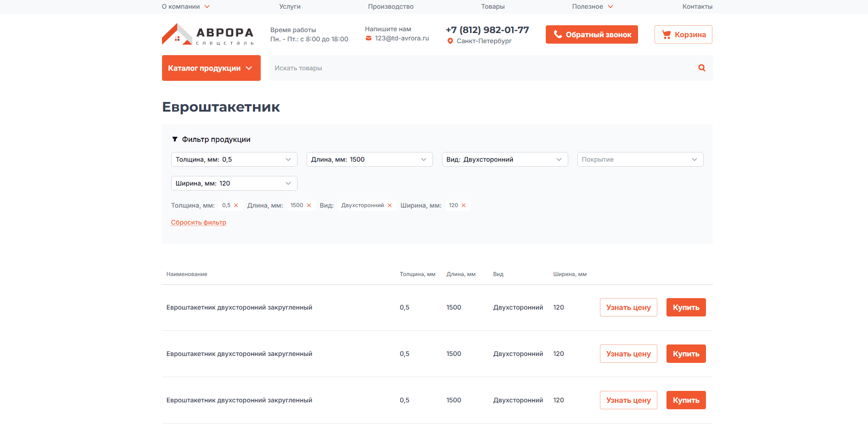Open the Ширина, мм dropdown
This screenshot has width=868, height=429.
pyautogui.click(x=234, y=183)
